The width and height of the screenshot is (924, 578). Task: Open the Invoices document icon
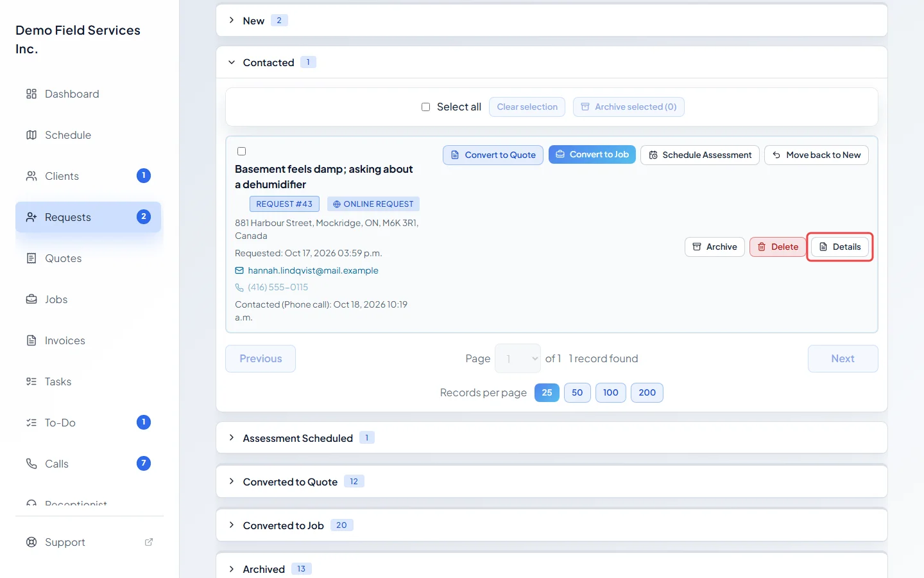pos(31,340)
